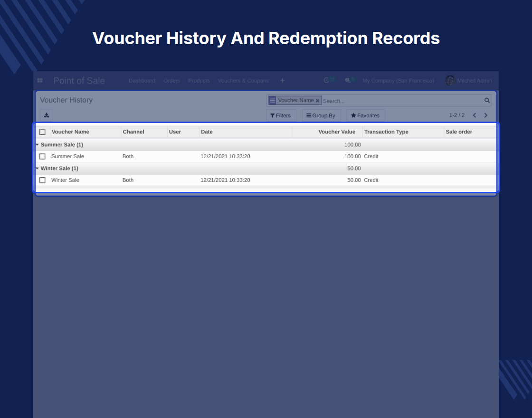The width and height of the screenshot is (532, 418).
Task: Click the Point of Sale app title
Action: 79,81
